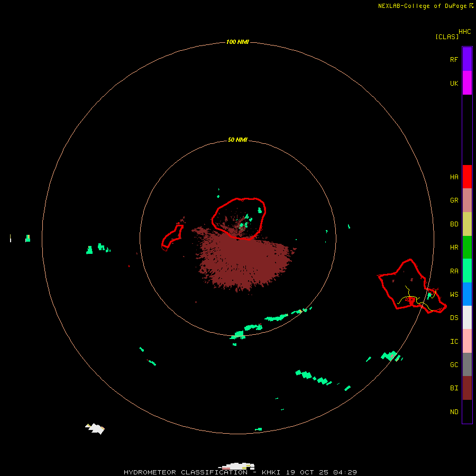476x476 pixels.
Task: Click the white dry snow echo outside the southwest ring
Action: coord(95,428)
